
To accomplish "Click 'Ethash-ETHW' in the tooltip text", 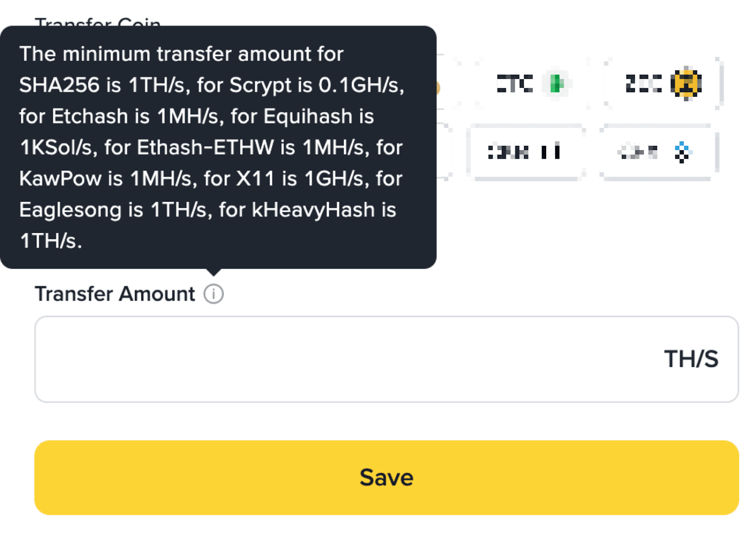I will click(x=205, y=148).
